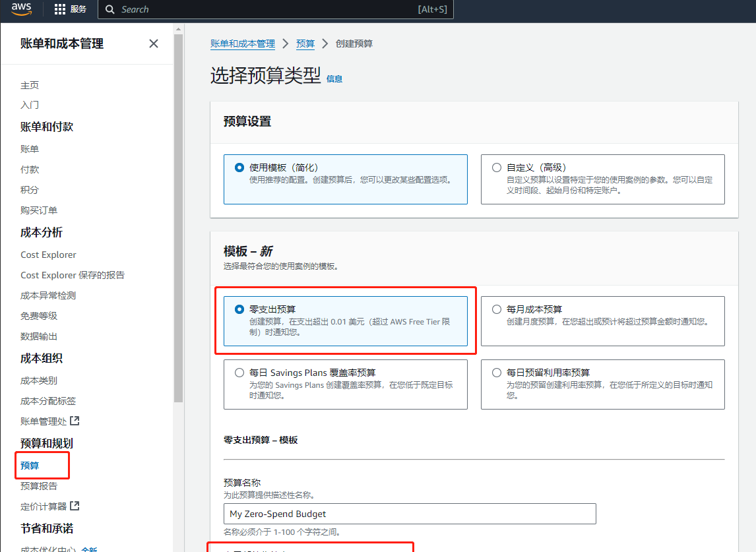The height and width of the screenshot is (552, 756).
Task: Click the search magnifier icon
Action: (x=110, y=9)
